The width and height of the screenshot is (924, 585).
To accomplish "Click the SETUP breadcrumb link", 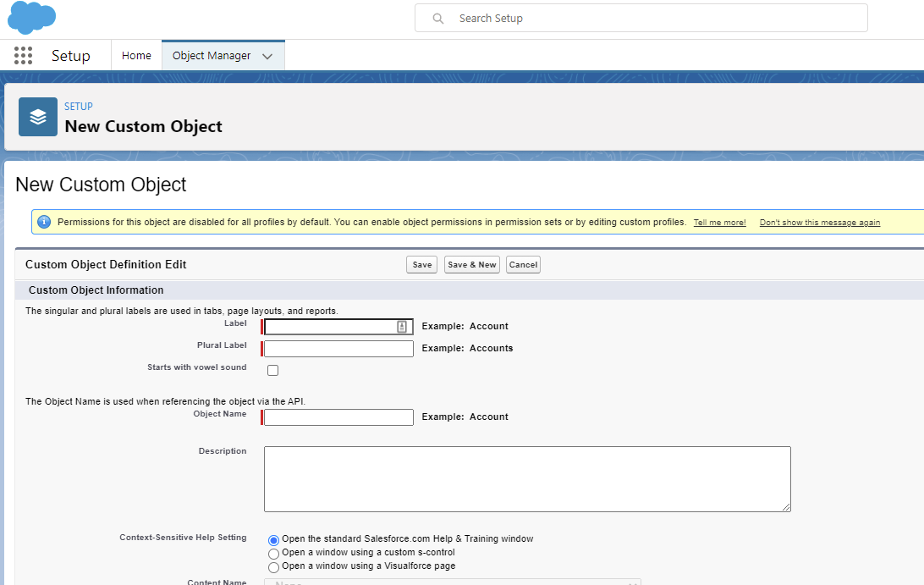I will click(79, 106).
